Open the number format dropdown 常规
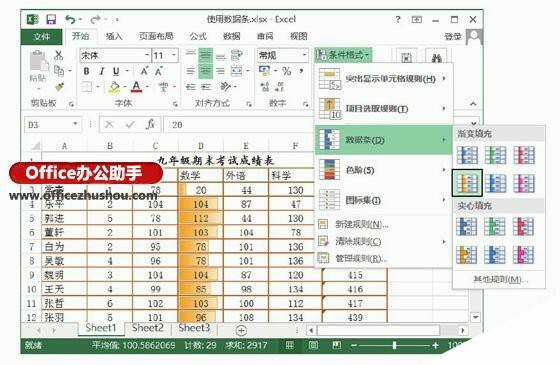Viewport: 560px width, 365px height. pyautogui.click(x=304, y=55)
